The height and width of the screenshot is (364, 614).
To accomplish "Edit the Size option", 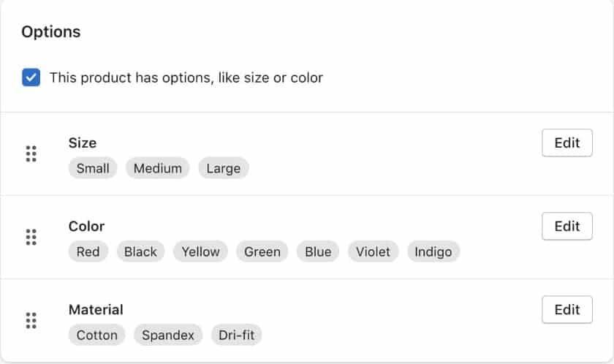I will (x=566, y=143).
